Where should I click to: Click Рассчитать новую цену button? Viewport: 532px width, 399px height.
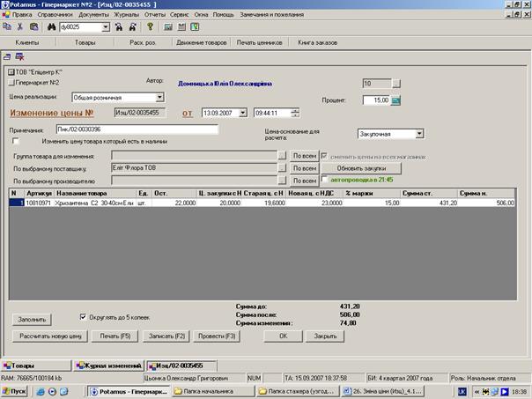(x=50, y=336)
